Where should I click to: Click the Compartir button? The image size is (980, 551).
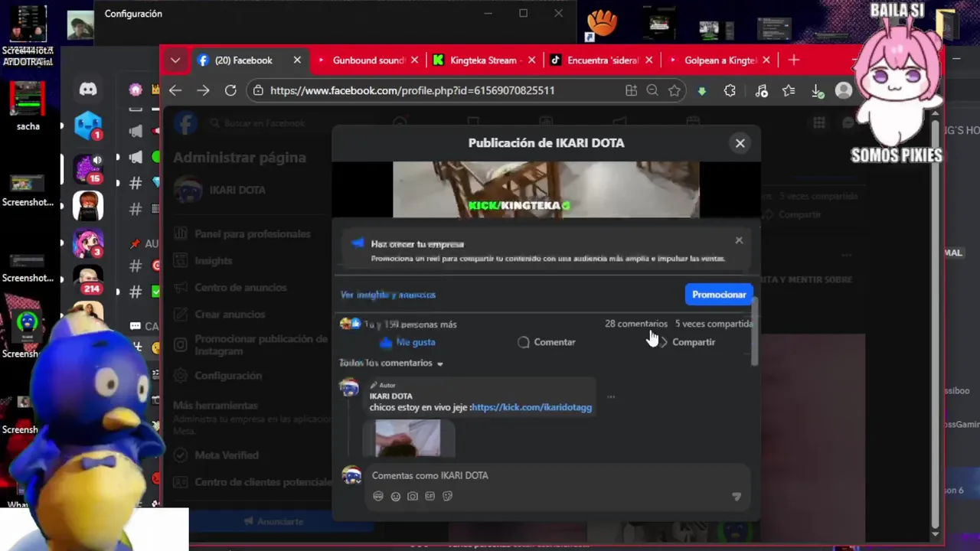click(x=687, y=342)
